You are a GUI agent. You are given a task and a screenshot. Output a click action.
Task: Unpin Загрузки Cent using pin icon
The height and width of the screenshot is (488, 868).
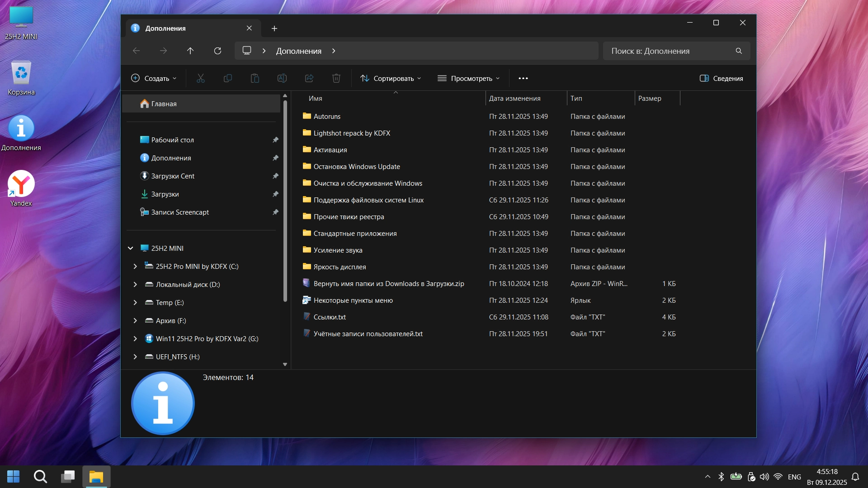point(275,176)
